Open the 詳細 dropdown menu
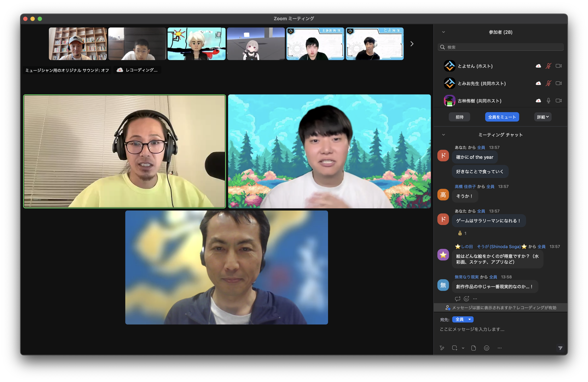Image resolution: width=588 pixels, height=382 pixels. (x=543, y=117)
